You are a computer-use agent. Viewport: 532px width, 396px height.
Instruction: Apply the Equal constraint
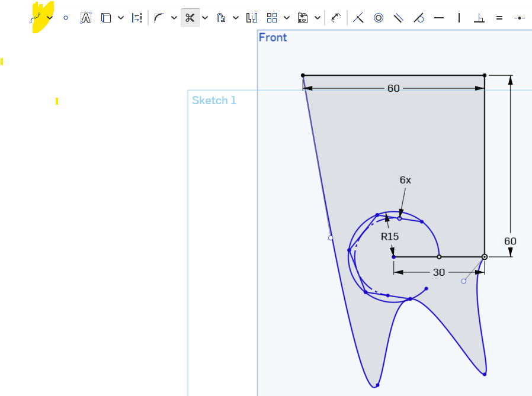point(499,18)
